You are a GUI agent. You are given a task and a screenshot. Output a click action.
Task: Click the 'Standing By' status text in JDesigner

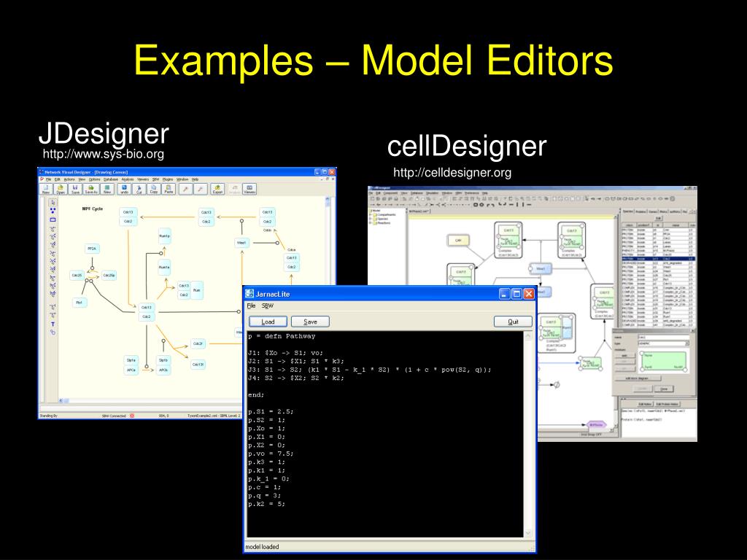coord(48,416)
